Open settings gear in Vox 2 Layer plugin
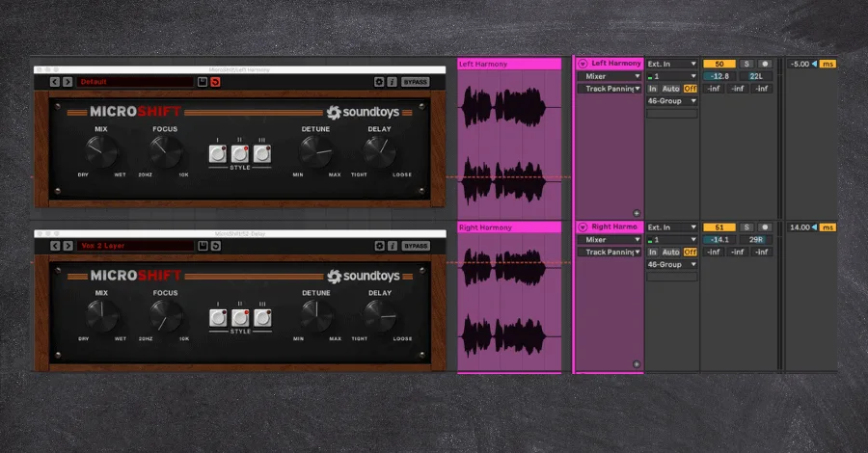This screenshot has width=868, height=453. click(380, 246)
